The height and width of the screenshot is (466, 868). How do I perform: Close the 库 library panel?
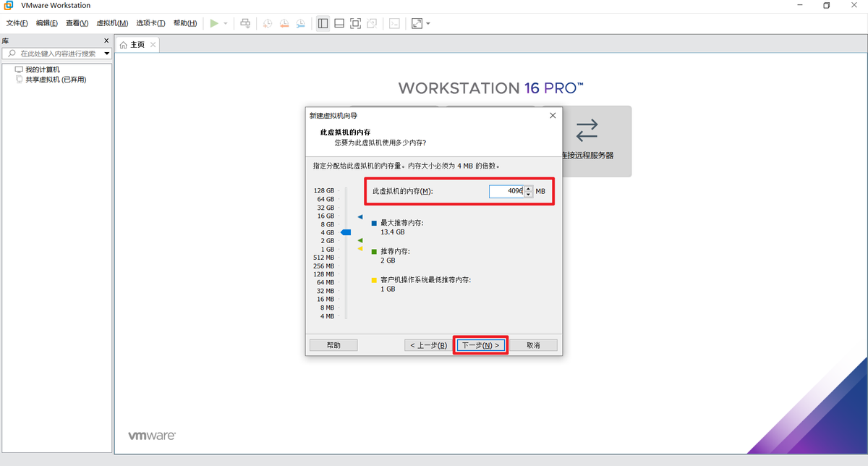tap(106, 41)
